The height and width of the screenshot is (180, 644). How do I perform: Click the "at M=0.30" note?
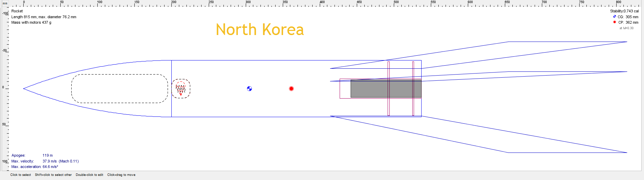pos(626,28)
